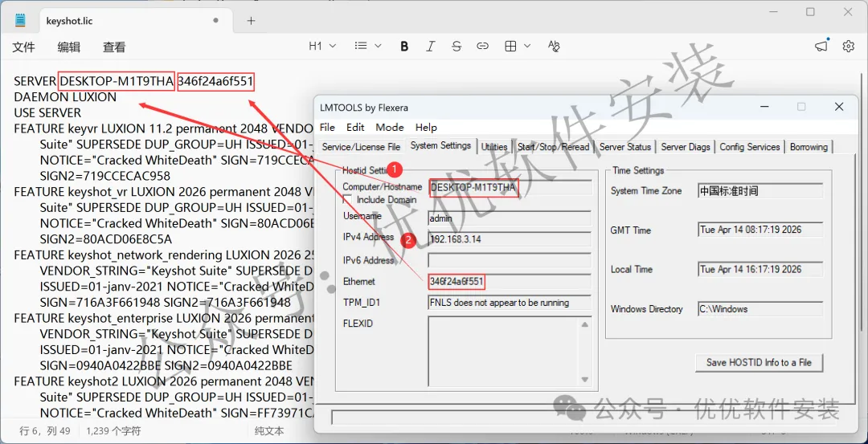Image resolution: width=868 pixels, height=444 pixels.
Task: Switch to the Server Status tab
Action: (625, 147)
